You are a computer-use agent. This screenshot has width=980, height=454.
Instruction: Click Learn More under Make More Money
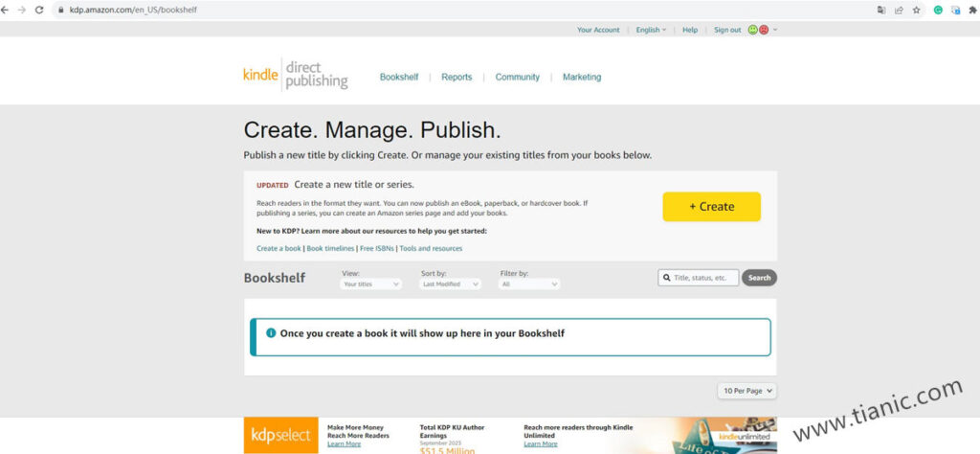(x=344, y=444)
